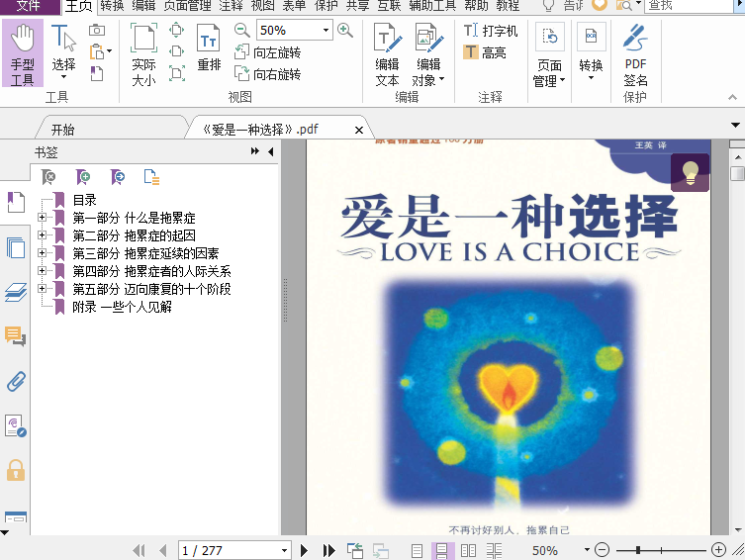Go to first page button
The image size is (745, 560).
[139, 550]
